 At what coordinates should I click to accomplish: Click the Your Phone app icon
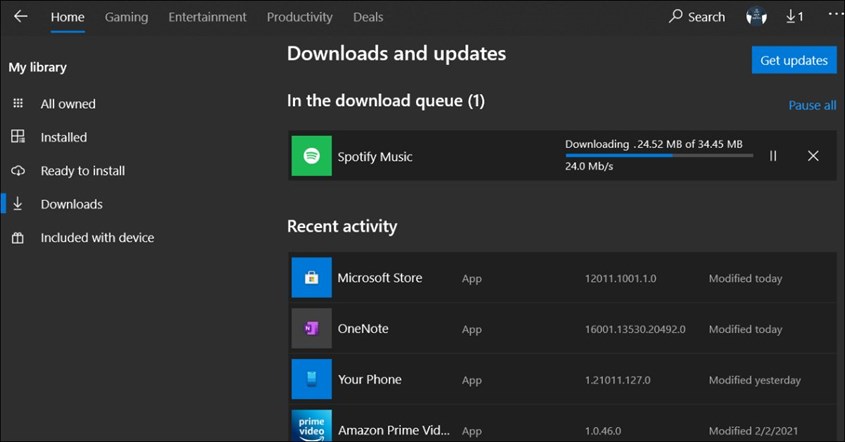click(x=311, y=379)
